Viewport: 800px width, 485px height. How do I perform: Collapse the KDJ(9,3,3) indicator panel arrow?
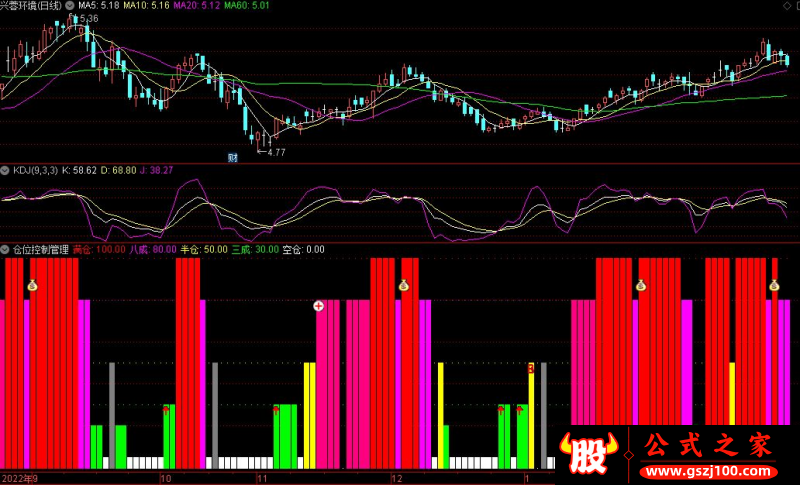click(5, 170)
